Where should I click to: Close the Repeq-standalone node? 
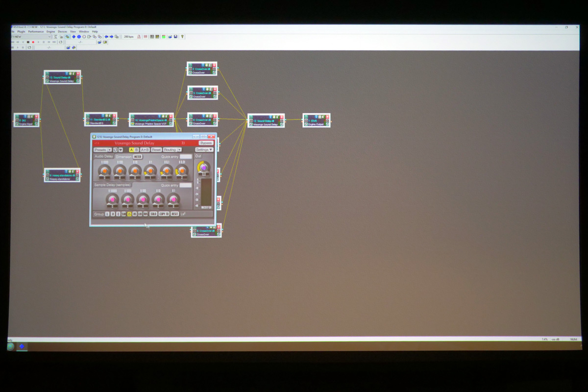[x=77, y=171]
